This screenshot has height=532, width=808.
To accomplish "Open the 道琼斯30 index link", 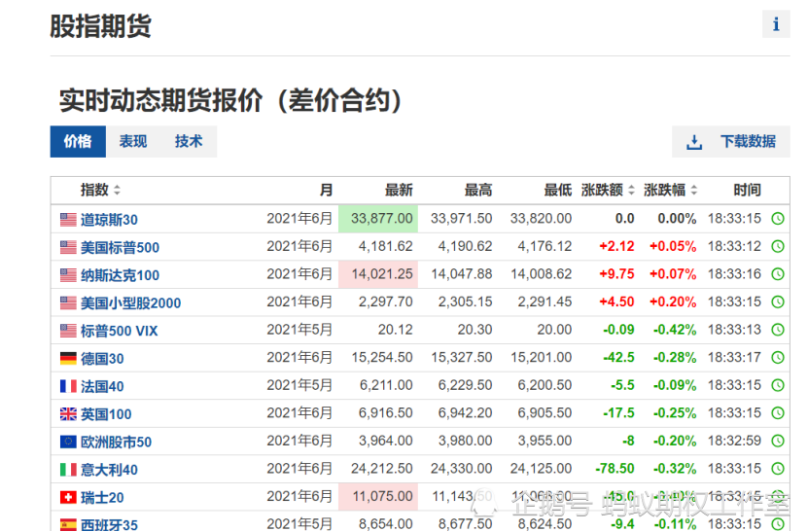I will tap(109, 220).
